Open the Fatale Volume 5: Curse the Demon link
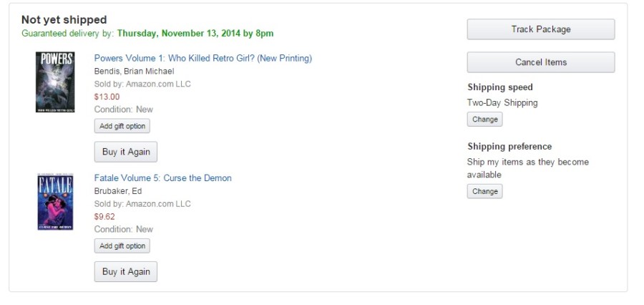 [x=162, y=178]
